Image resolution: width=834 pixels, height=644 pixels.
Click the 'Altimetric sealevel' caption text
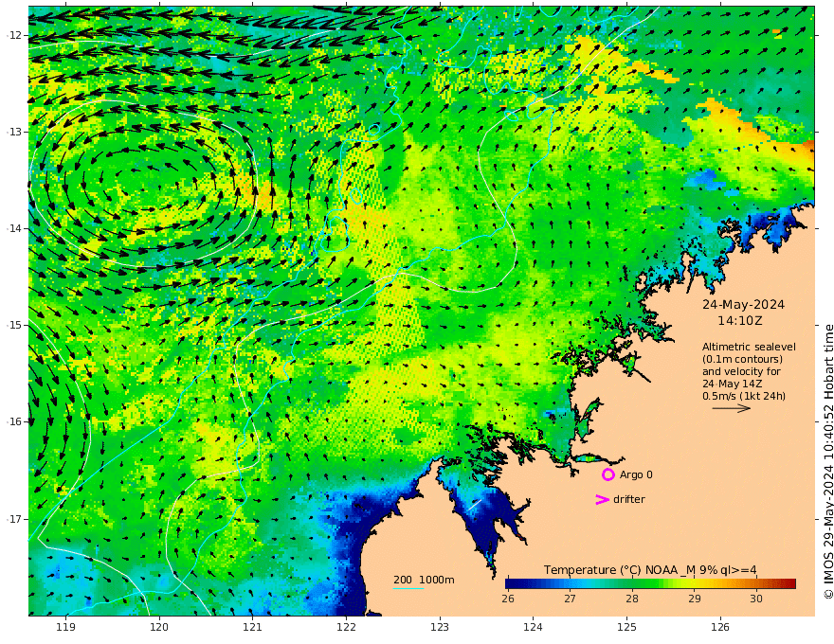point(749,347)
